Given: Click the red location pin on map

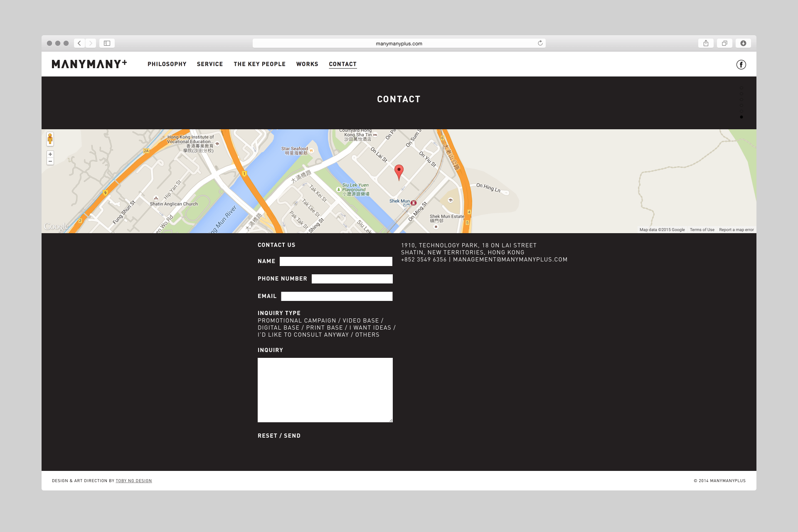Looking at the screenshot, I should click(399, 172).
